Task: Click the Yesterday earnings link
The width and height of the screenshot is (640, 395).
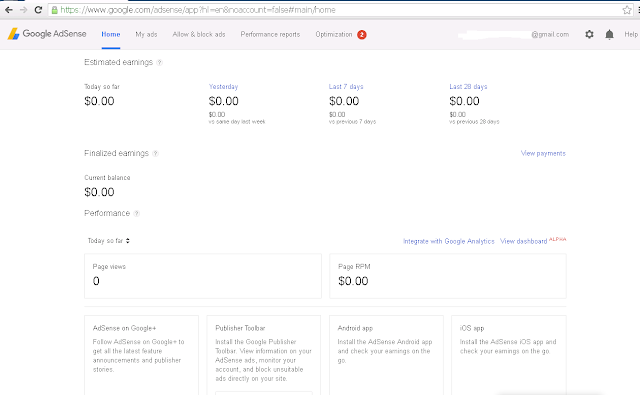Action: (223, 87)
